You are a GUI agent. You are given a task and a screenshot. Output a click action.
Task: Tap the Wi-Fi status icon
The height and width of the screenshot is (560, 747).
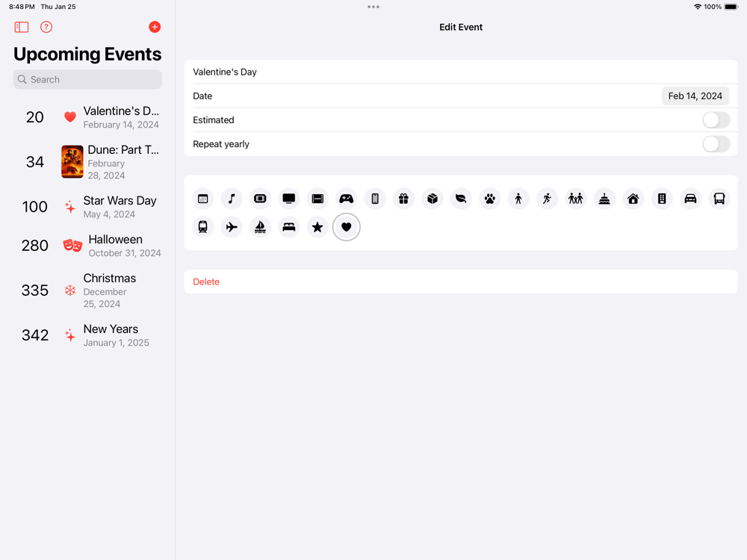point(698,7)
